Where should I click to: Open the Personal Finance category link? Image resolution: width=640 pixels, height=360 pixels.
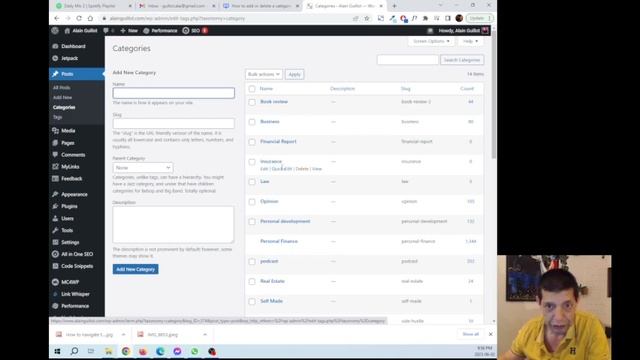pos(279,241)
